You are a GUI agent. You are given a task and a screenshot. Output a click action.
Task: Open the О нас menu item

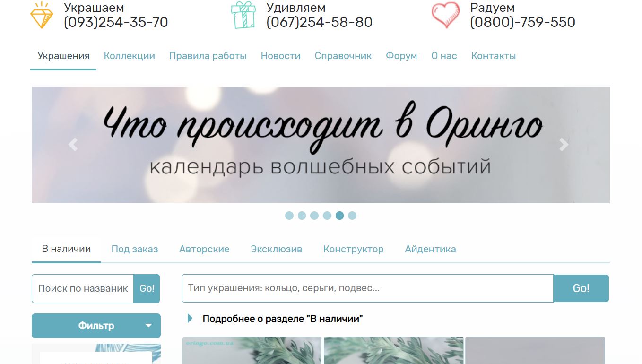(x=444, y=56)
